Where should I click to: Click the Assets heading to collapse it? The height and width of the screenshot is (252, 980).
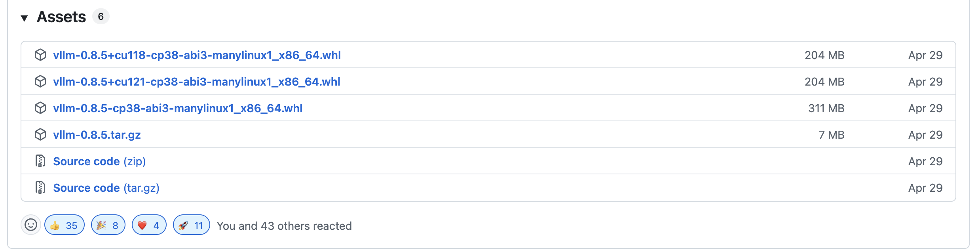point(61,16)
